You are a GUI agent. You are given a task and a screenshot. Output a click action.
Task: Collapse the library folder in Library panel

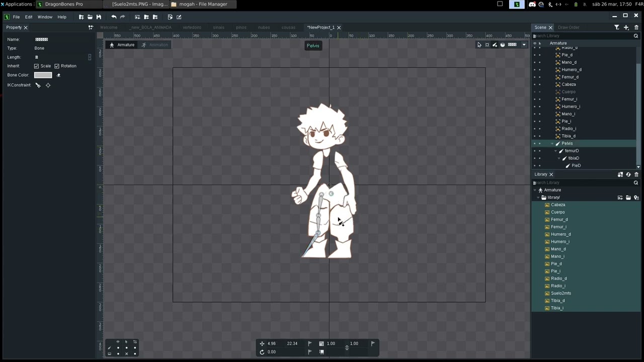538,198
